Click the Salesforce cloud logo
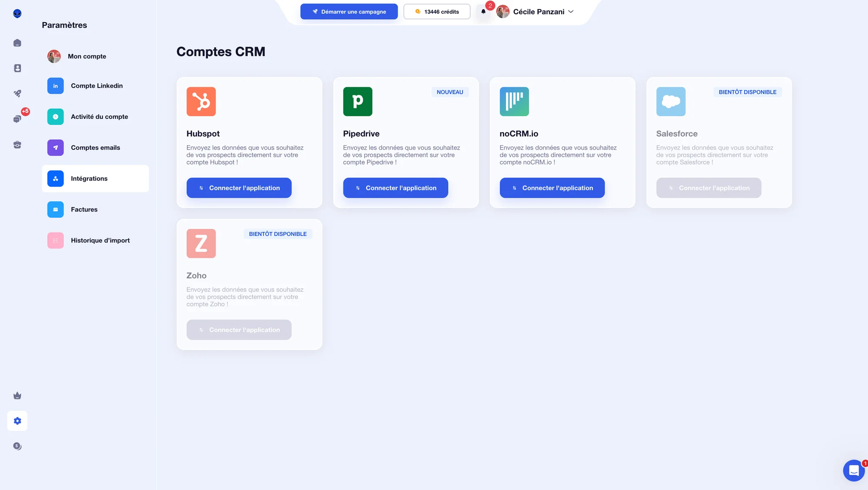868x490 pixels. [671, 101]
